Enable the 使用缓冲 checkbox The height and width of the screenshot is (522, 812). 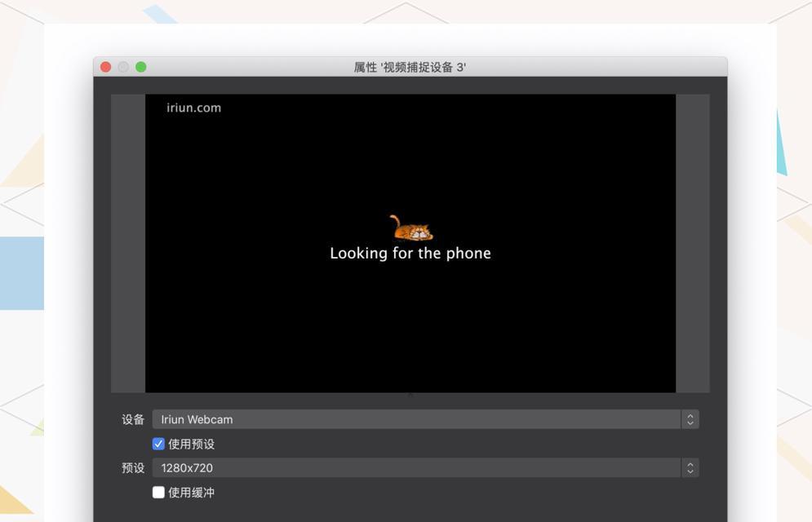[x=158, y=492]
